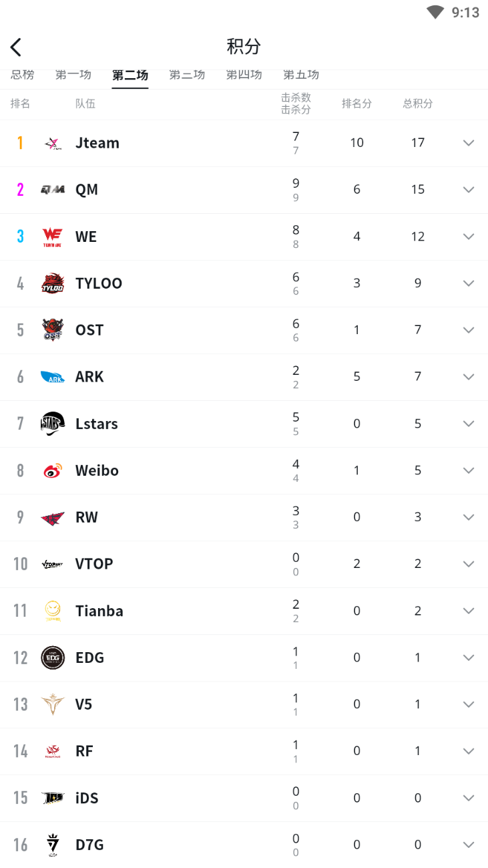Tap the Weibo team logo

tap(52, 470)
